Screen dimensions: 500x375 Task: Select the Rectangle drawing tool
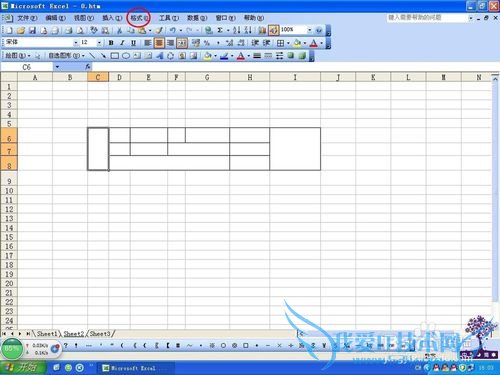[115, 56]
